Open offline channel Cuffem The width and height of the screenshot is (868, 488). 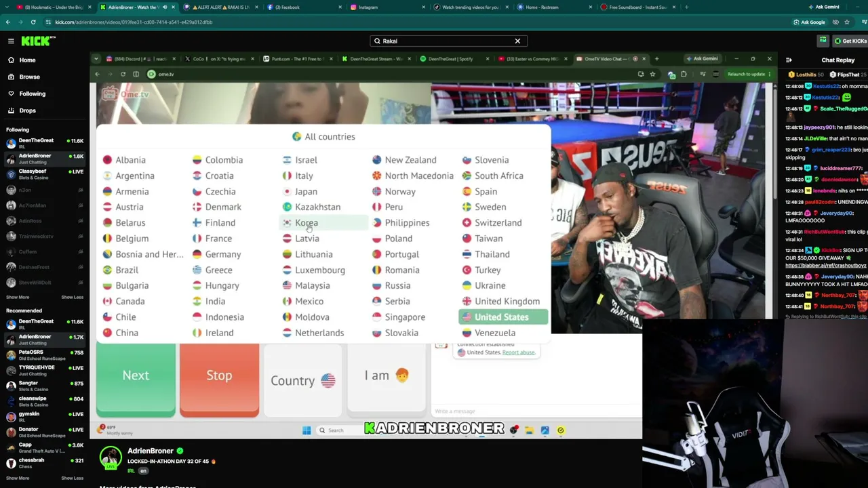tap(44, 252)
